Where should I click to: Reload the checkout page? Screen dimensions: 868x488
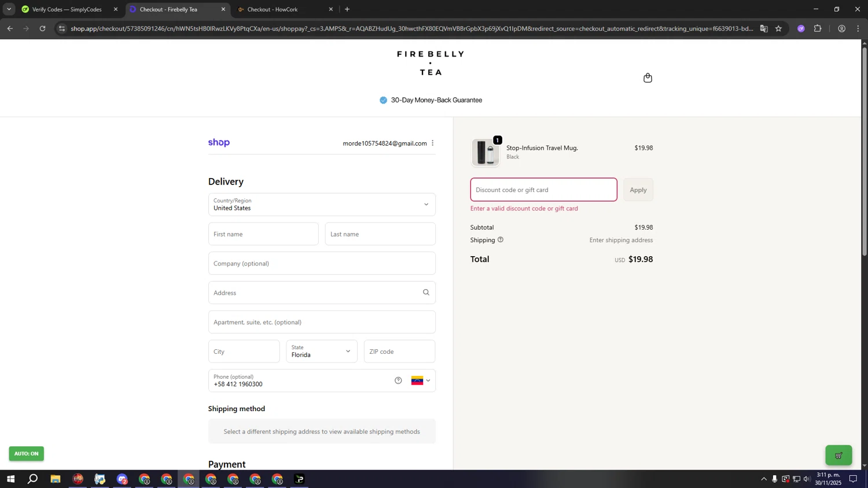tap(42, 28)
